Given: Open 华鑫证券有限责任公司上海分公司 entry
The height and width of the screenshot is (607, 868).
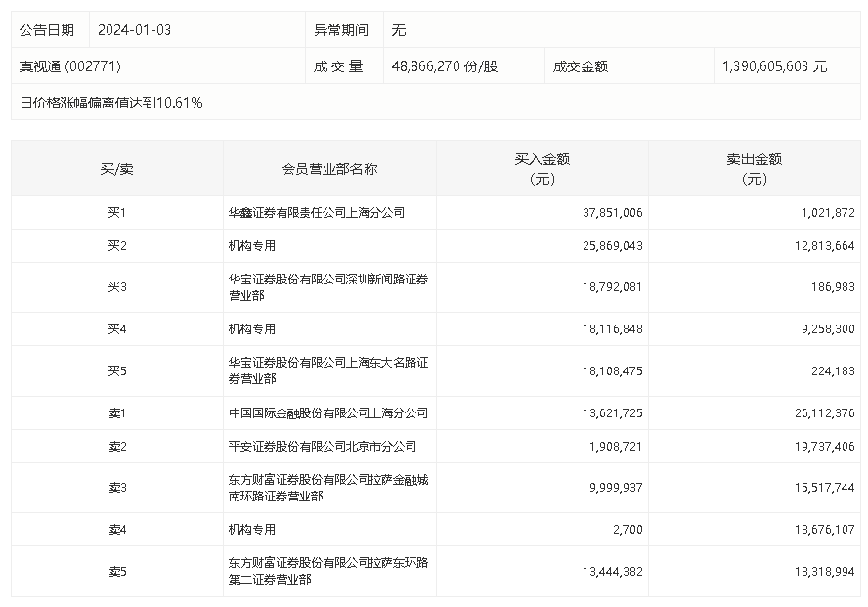Looking at the screenshot, I should (x=316, y=212).
